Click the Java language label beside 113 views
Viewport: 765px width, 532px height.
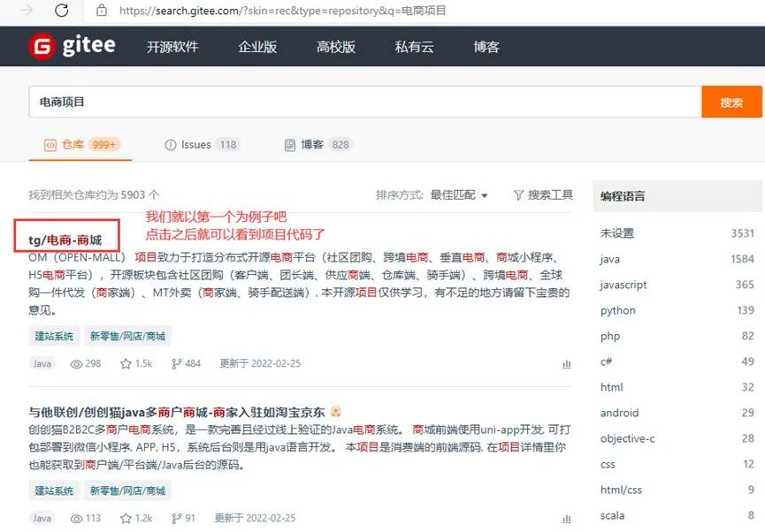click(42, 519)
